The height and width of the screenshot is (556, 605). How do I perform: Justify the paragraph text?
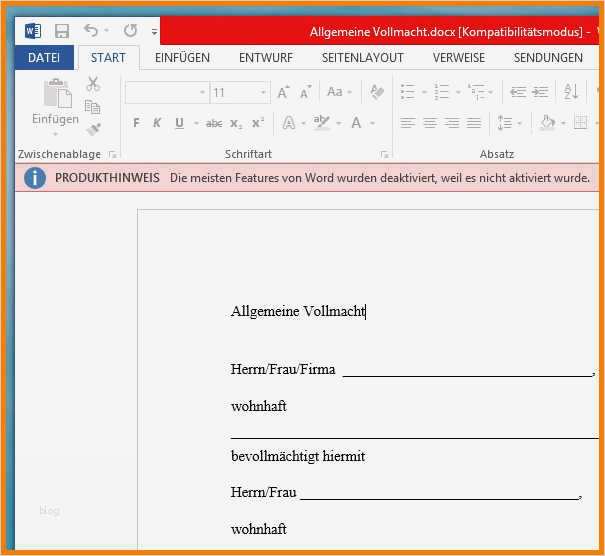tap(474, 123)
